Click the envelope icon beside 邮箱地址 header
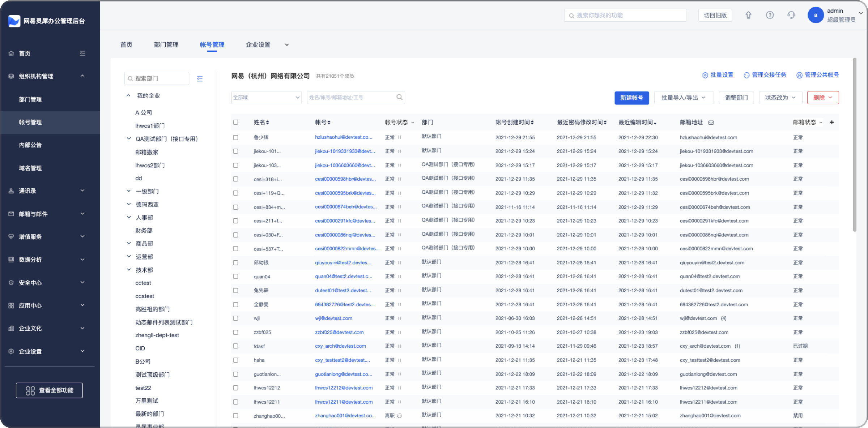This screenshot has height=428, width=868. pos(711,123)
